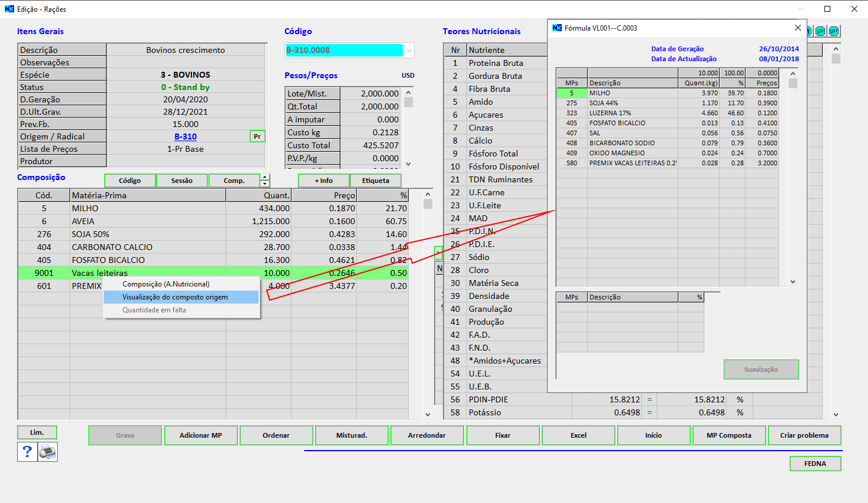Click the Adicionar MP button

201,435
